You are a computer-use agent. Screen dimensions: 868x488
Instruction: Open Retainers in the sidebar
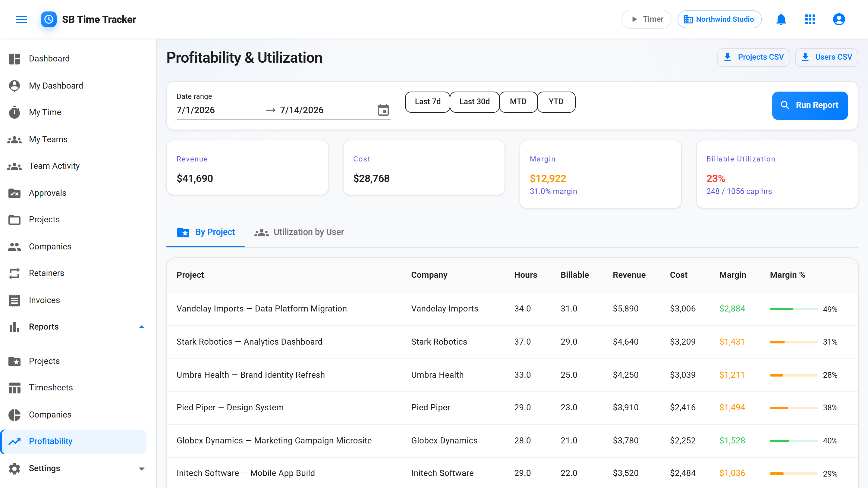[74, 273]
